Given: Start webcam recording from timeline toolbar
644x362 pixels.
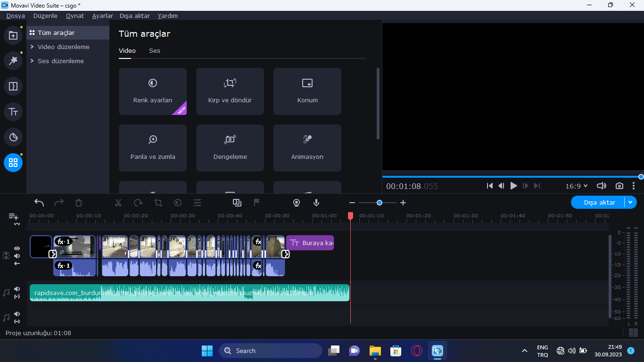Looking at the screenshot, I should click(x=297, y=203).
